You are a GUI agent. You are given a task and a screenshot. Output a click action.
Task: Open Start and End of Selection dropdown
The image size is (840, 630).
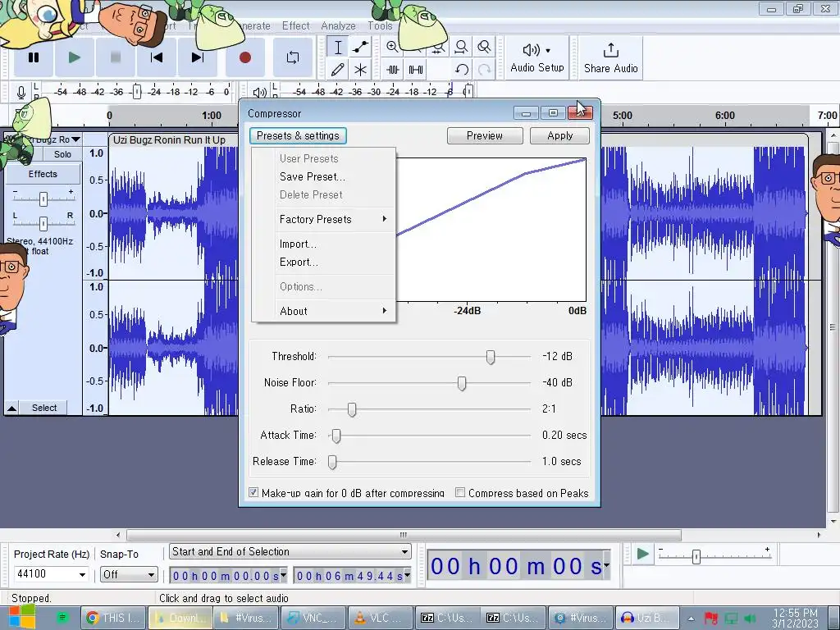point(290,552)
